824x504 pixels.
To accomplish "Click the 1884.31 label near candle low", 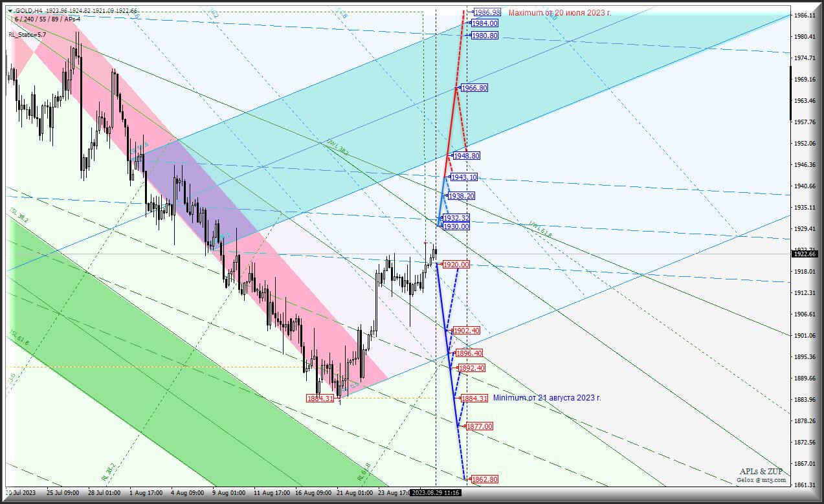I will [320, 399].
